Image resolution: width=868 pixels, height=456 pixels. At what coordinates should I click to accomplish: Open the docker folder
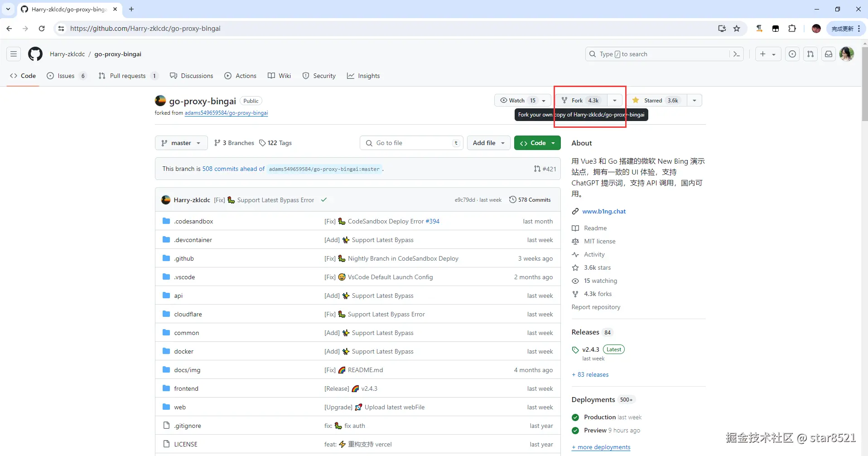183,351
